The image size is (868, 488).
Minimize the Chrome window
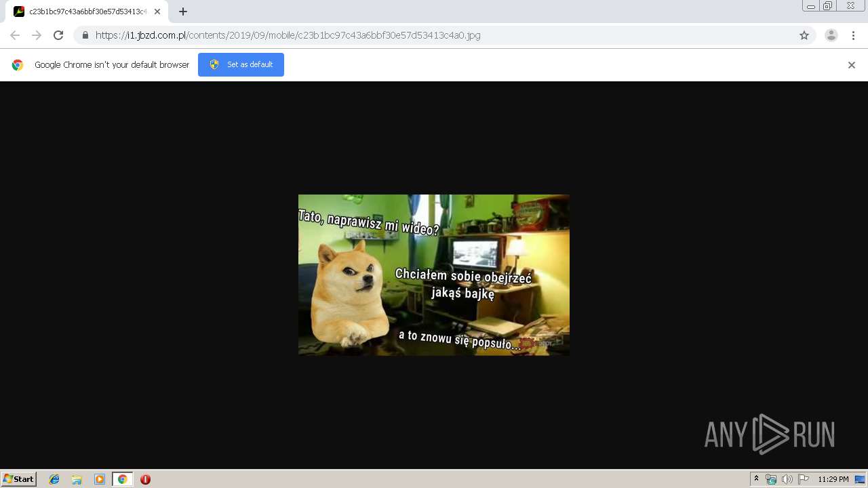(811, 6)
